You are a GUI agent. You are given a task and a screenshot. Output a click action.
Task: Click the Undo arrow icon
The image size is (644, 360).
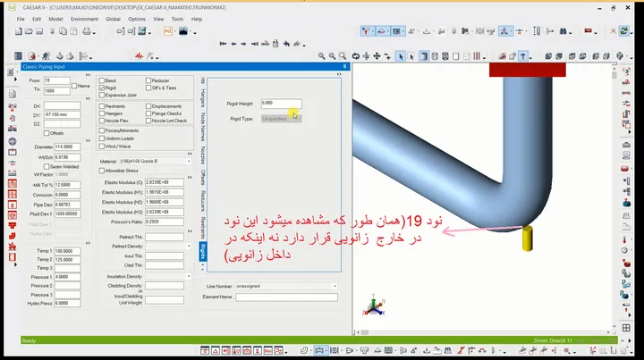tap(286, 44)
